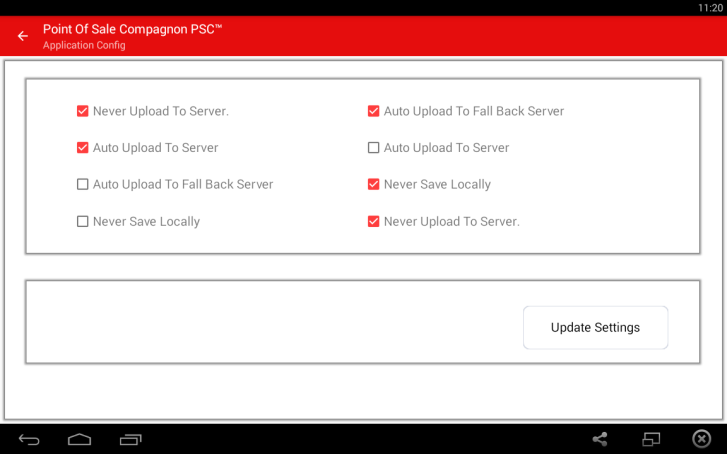
Task: Toggle the first Never Upload To Server checkbox
Action: (x=83, y=111)
